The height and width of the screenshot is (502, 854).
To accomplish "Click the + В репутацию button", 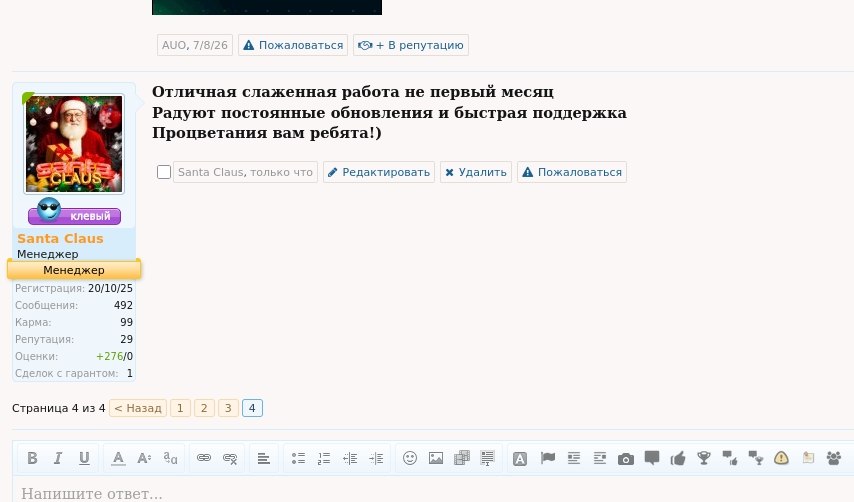I will coord(411,45).
